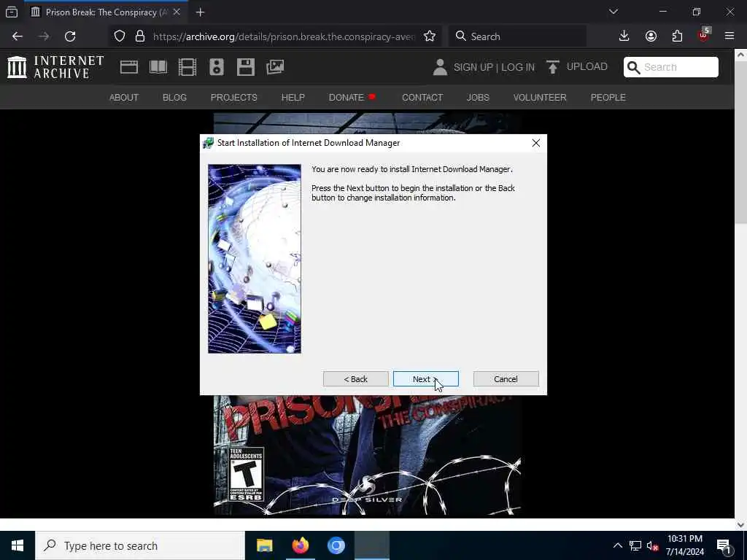Close the Prison Break browser tab
747x560 pixels.
click(x=177, y=12)
